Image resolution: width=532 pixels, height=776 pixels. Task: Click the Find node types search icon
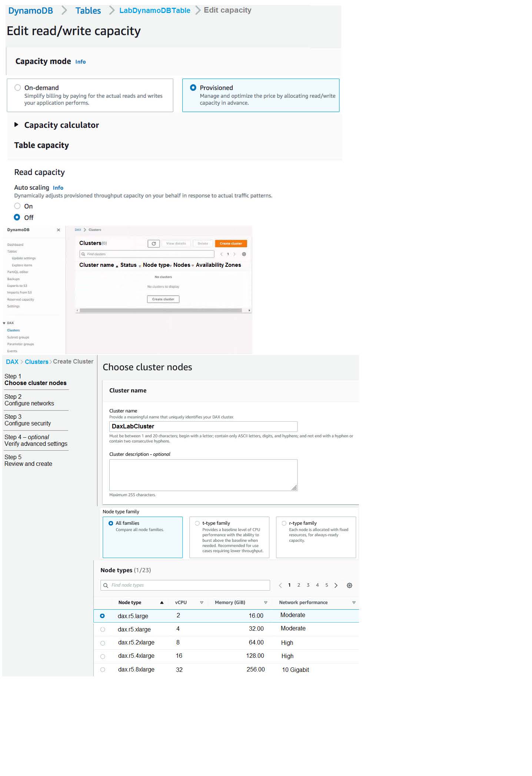point(106,586)
